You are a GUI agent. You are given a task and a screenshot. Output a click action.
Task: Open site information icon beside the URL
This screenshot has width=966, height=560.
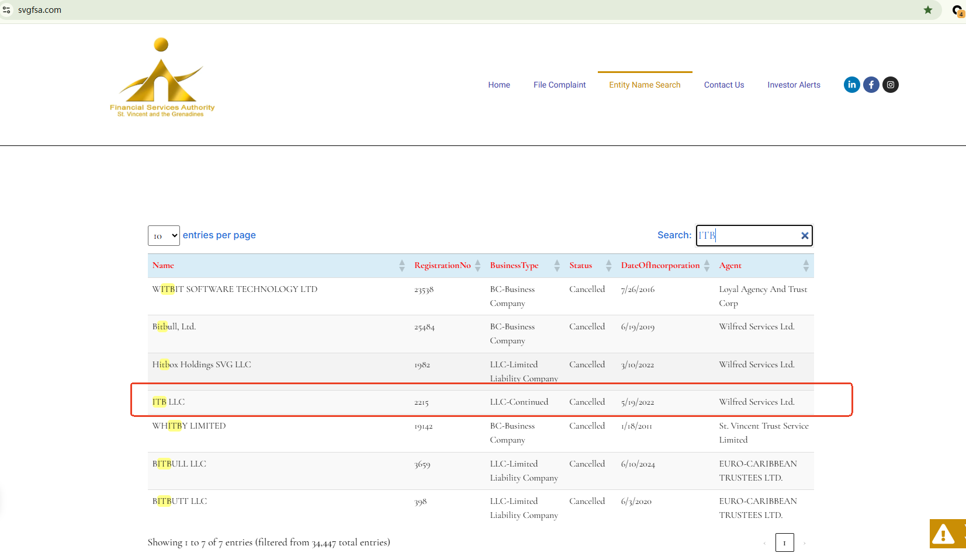pos(7,10)
